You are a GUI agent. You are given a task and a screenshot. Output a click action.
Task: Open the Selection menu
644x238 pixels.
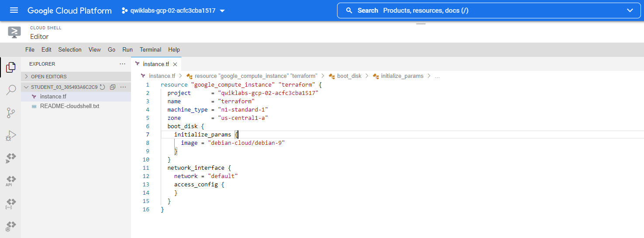70,49
